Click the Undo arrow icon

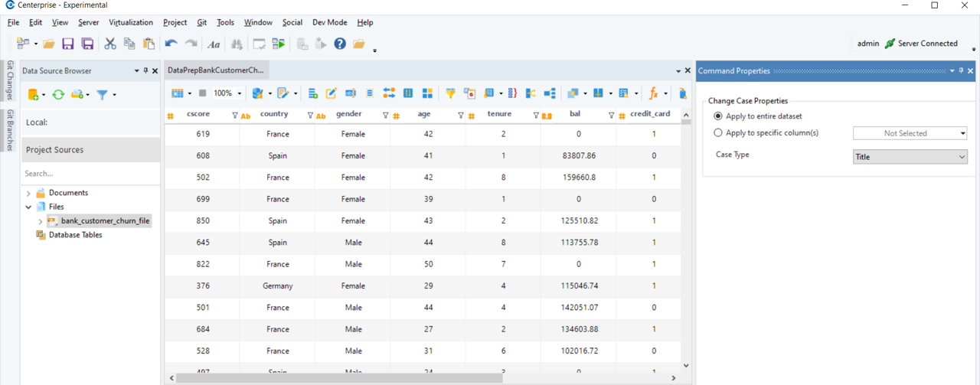(171, 44)
